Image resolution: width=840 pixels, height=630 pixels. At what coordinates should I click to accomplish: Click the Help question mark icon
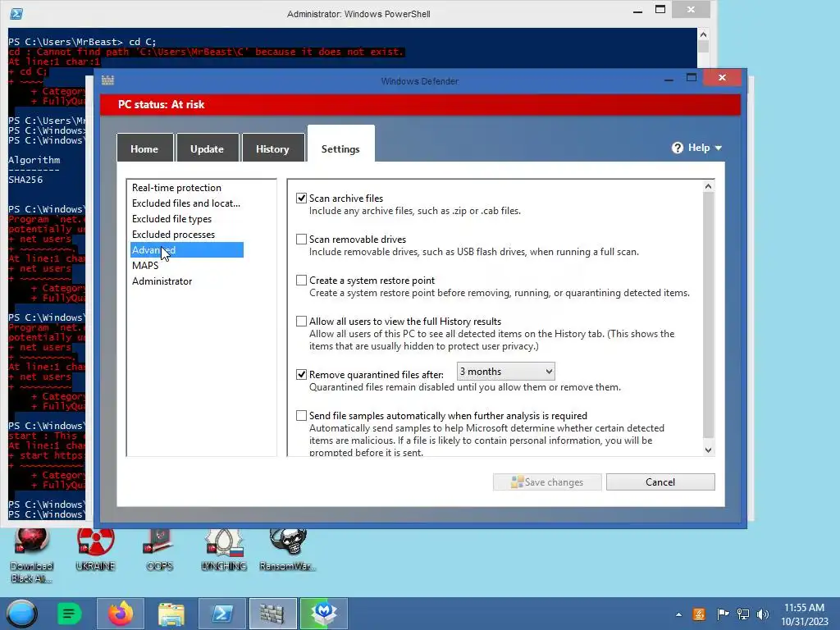coord(677,148)
